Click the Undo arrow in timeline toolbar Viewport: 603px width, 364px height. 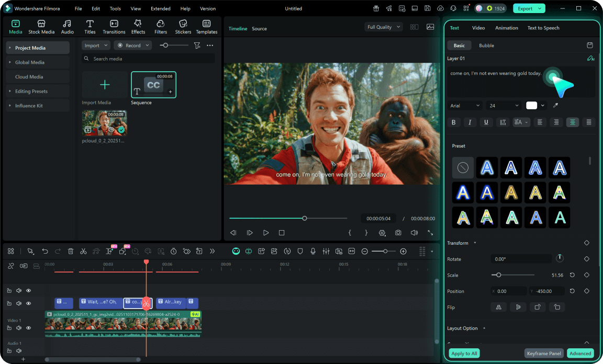(x=45, y=252)
